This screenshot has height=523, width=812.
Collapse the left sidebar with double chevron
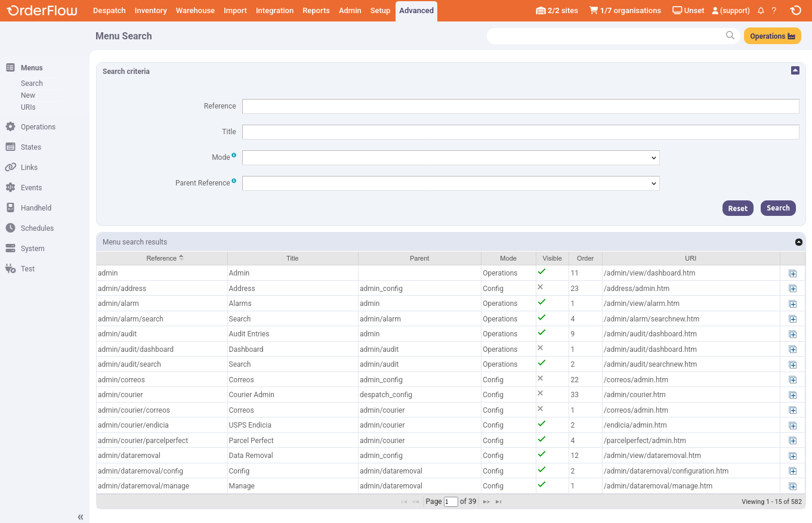point(81,517)
